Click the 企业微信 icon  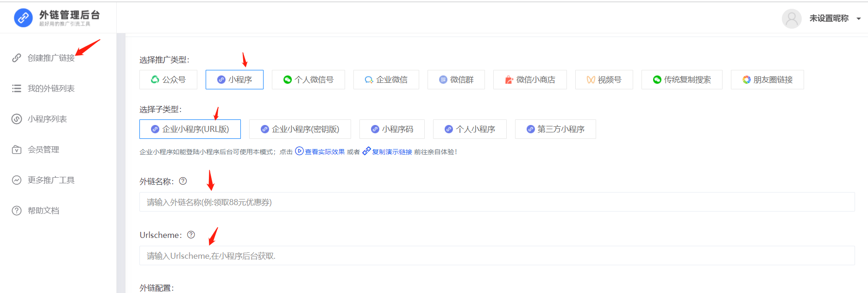click(369, 80)
